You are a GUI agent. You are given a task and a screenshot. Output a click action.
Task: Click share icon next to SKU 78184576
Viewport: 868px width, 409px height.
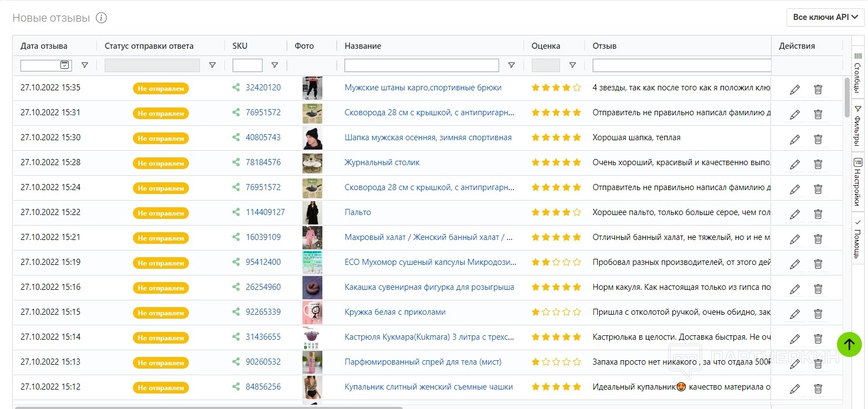(237, 162)
